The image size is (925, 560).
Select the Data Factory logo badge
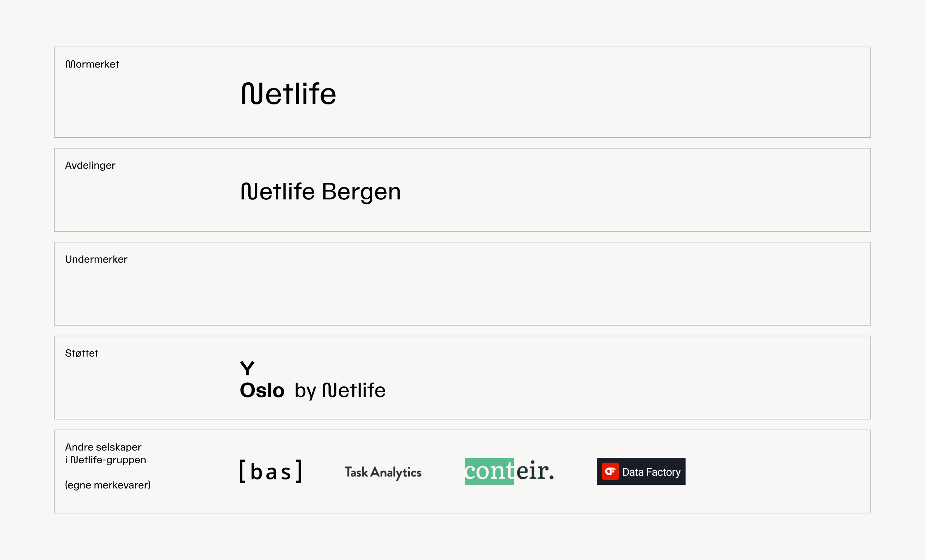[x=641, y=471]
